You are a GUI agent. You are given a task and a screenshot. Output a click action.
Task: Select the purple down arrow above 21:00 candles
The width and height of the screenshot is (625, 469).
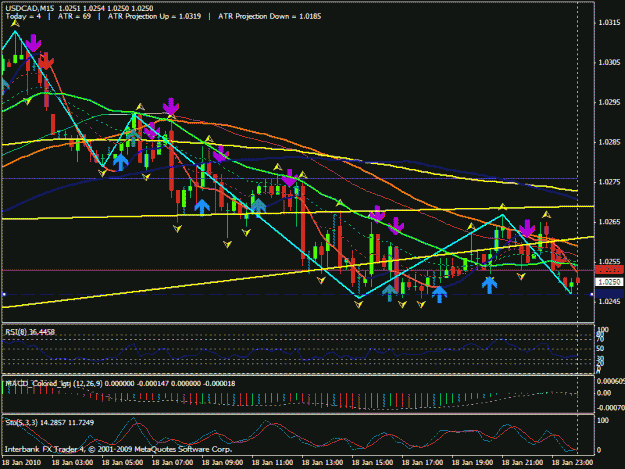527,228
